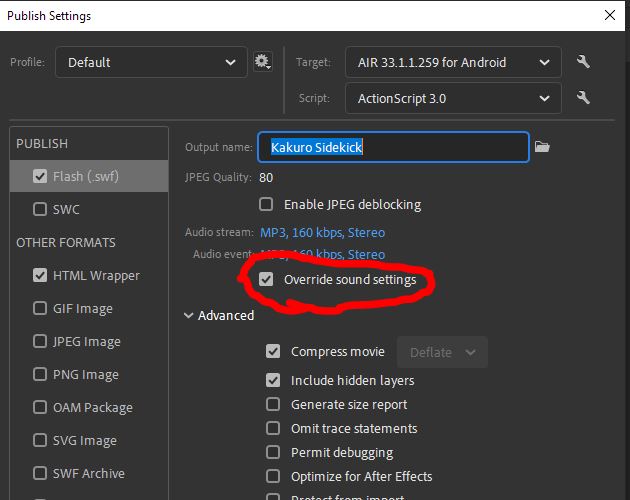This screenshot has width=630, height=500.
Task: Toggle the Flash (.swf) checkbox
Action: (x=40, y=176)
